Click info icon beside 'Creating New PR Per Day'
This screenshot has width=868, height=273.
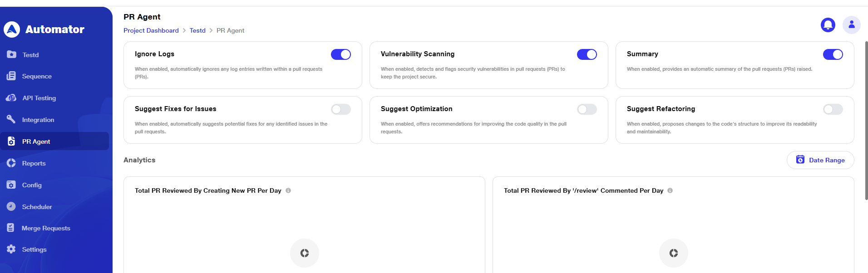288,190
